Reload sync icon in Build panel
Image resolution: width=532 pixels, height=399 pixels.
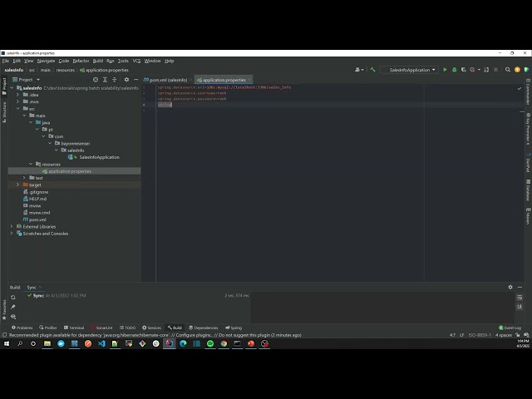click(x=13, y=298)
